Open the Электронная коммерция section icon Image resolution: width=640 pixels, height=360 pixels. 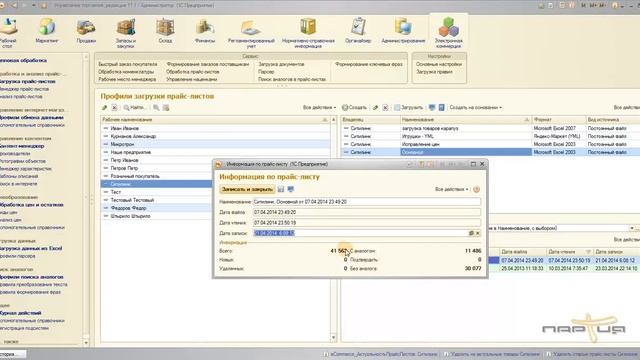(x=449, y=33)
